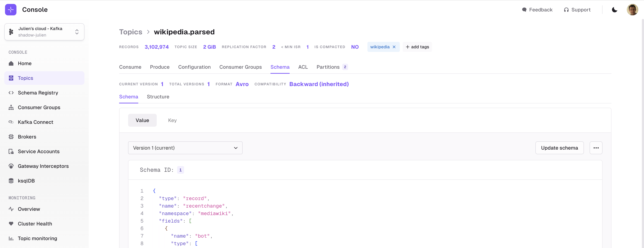Image resolution: width=644 pixels, height=248 pixels.
Task: Open Cluster Health from the sidebar
Action: click(x=44, y=224)
